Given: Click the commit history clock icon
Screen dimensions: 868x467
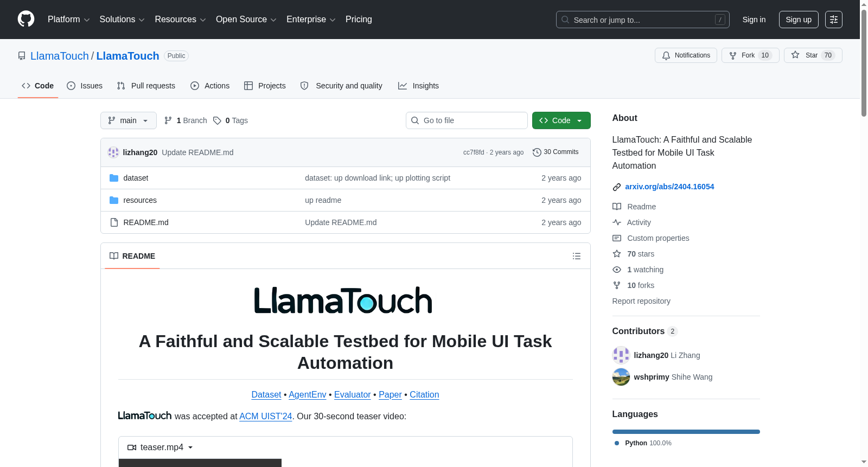Looking at the screenshot, I should click(537, 152).
